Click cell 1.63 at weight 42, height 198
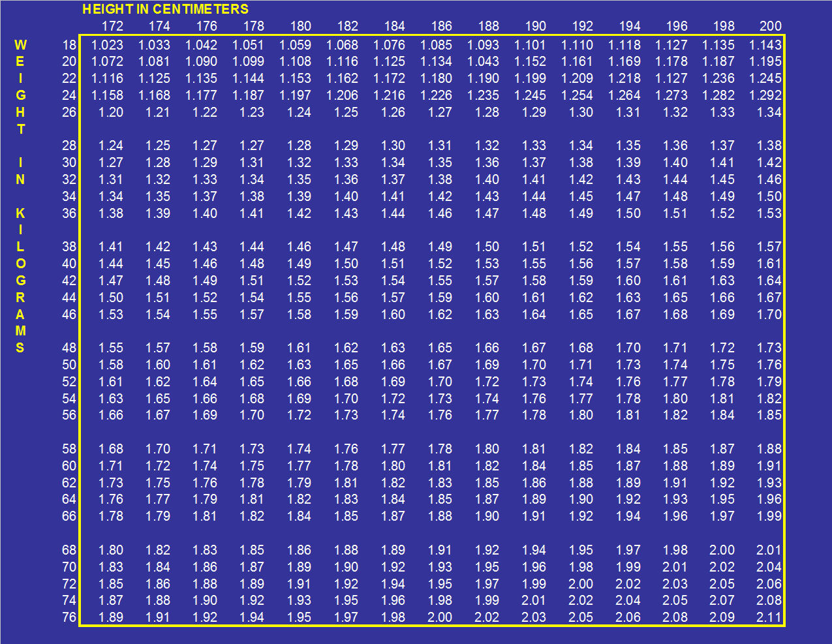The image size is (832, 644). click(x=722, y=281)
